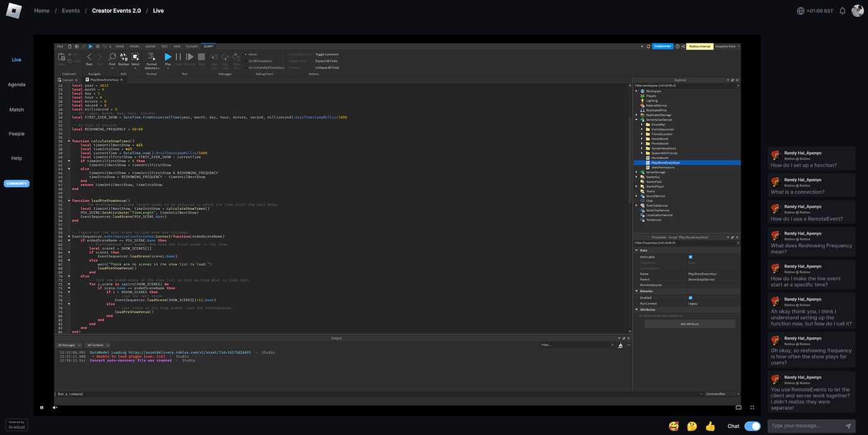The height and width of the screenshot is (435, 868).
Task: Open the Concert script tab
Action: [x=67, y=80]
